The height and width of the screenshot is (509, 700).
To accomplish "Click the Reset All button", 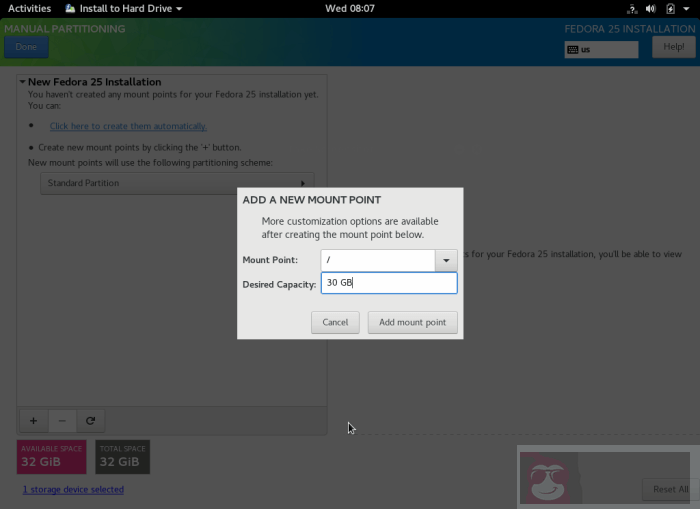I will [x=671, y=489].
